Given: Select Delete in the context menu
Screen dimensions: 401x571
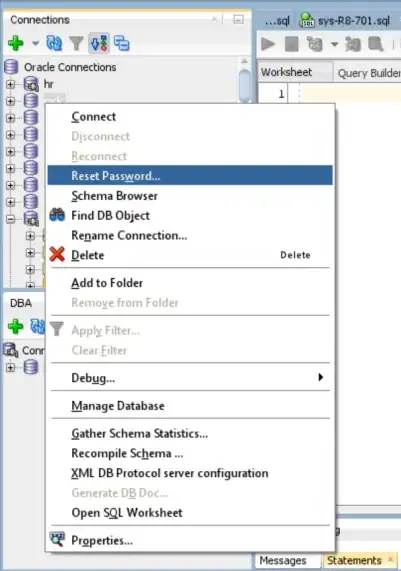Looking at the screenshot, I should pyautogui.click(x=190, y=255).
